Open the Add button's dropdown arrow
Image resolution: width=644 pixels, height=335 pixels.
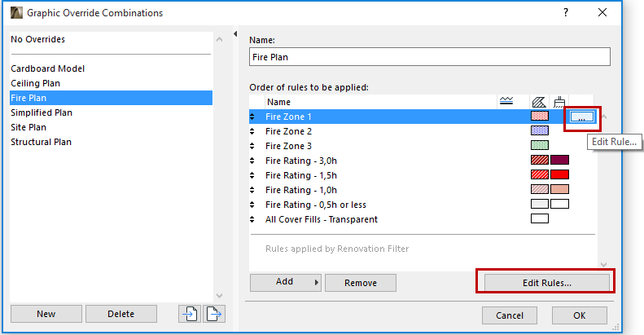tap(316, 282)
